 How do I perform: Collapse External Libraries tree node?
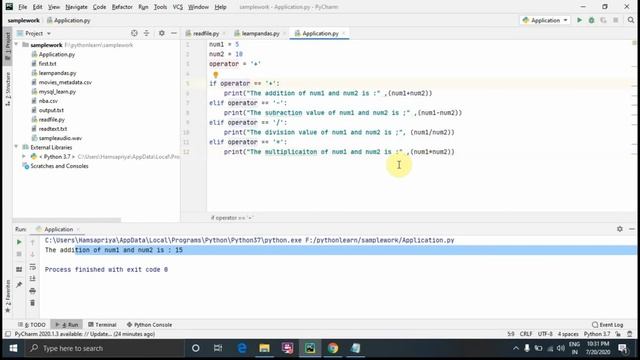pyautogui.click(x=17, y=147)
